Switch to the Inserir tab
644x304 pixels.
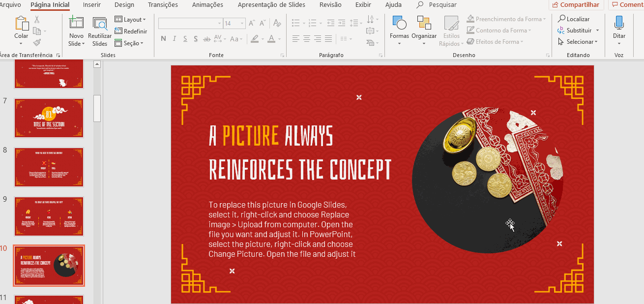pyautogui.click(x=92, y=5)
